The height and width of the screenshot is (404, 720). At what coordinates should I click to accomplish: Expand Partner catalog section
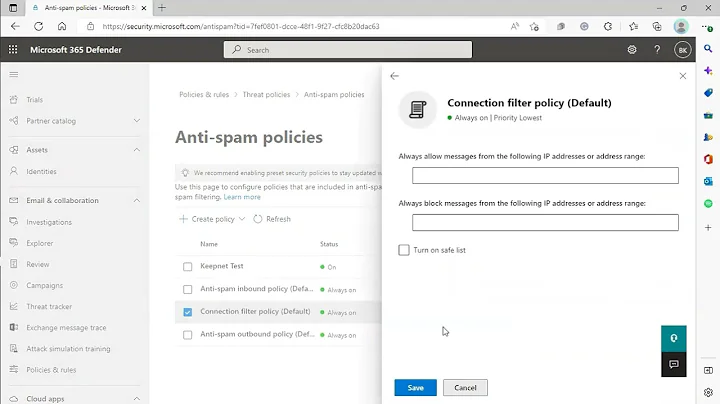coord(137,121)
